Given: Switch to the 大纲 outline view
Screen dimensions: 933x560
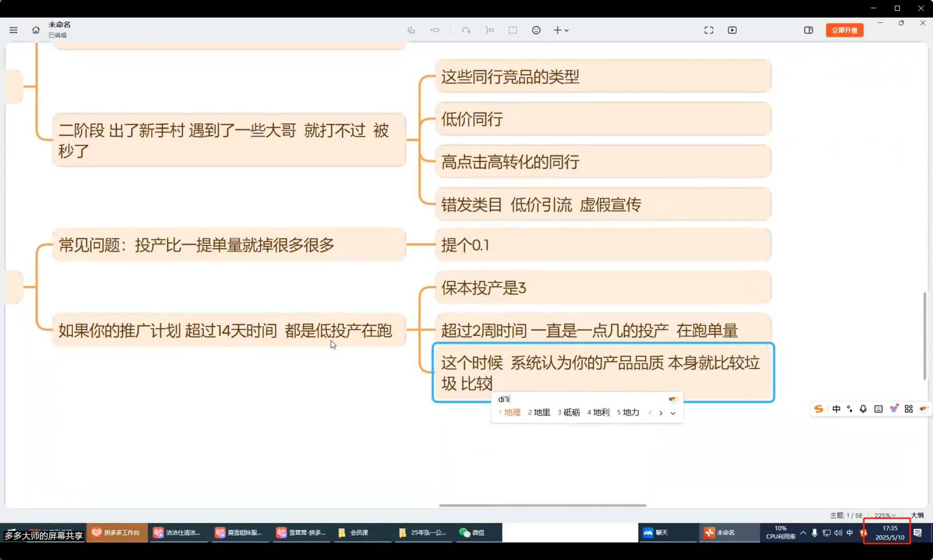Looking at the screenshot, I should pyautogui.click(x=917, y=516).
